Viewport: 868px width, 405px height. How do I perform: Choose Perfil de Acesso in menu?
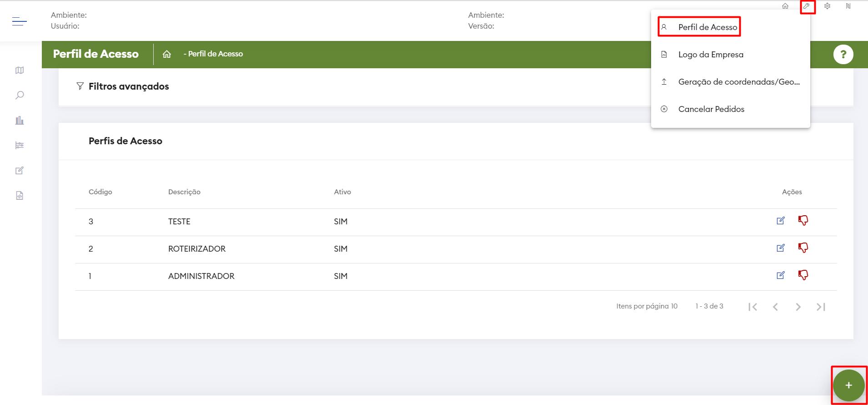coord(707,27)
